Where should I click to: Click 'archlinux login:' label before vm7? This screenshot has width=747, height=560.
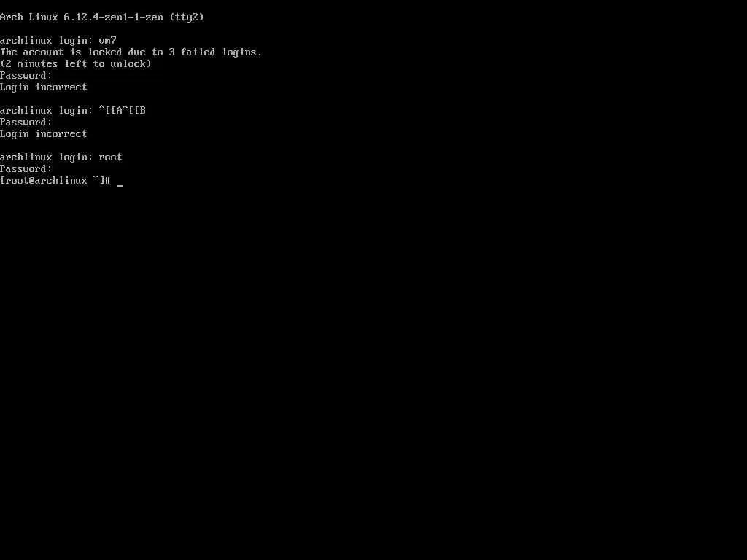[46, 41]
